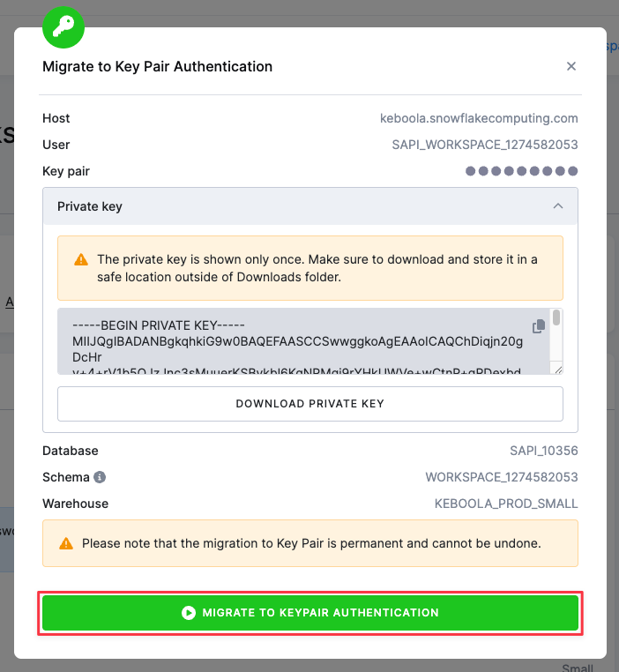Close the Migrate to Key Pair dialog
The width and height of the screenshot is (619, 672).
pos(571,66)
